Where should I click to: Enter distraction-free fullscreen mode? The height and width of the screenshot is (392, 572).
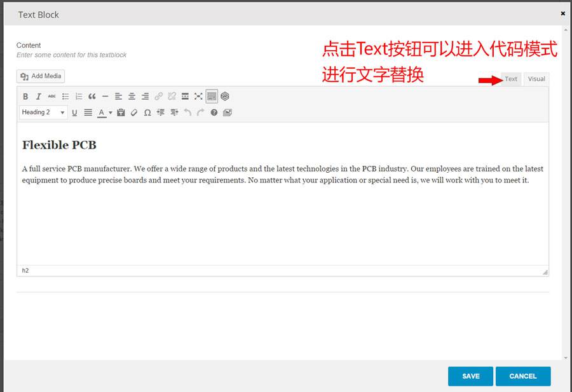point(198,97)
